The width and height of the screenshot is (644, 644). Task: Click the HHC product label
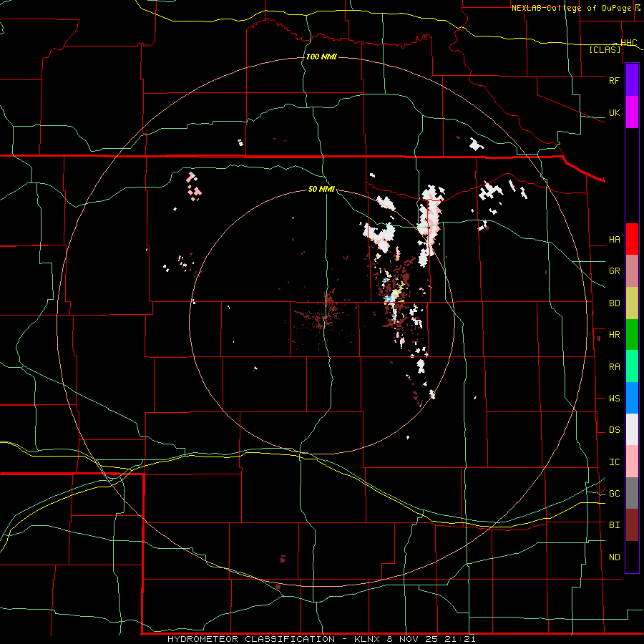click(628, 43)
